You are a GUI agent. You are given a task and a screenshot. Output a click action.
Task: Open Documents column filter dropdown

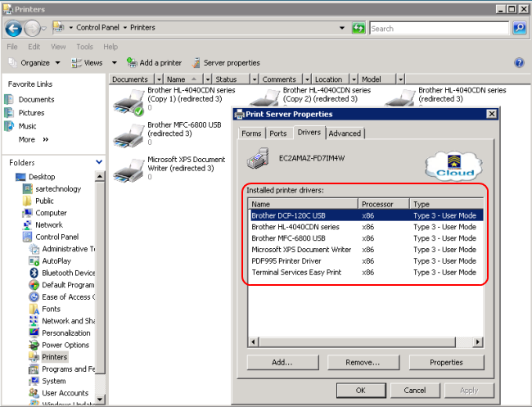coord(159,79)
